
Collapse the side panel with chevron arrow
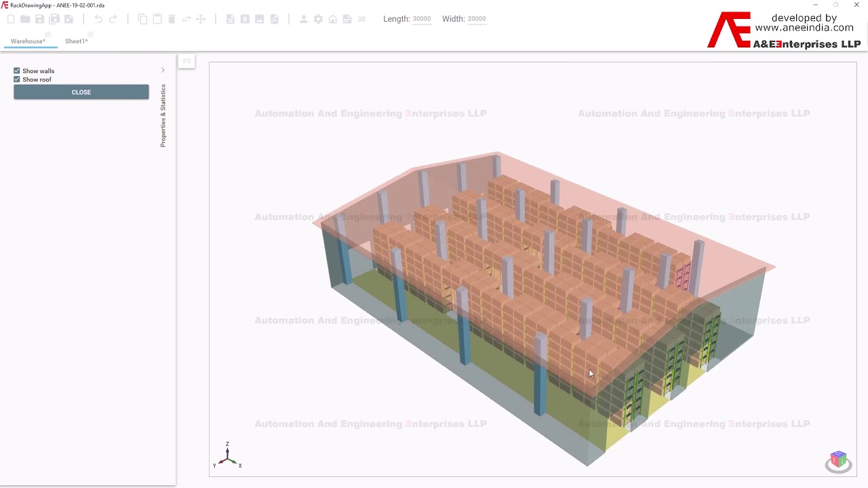[x=163, y=70]
